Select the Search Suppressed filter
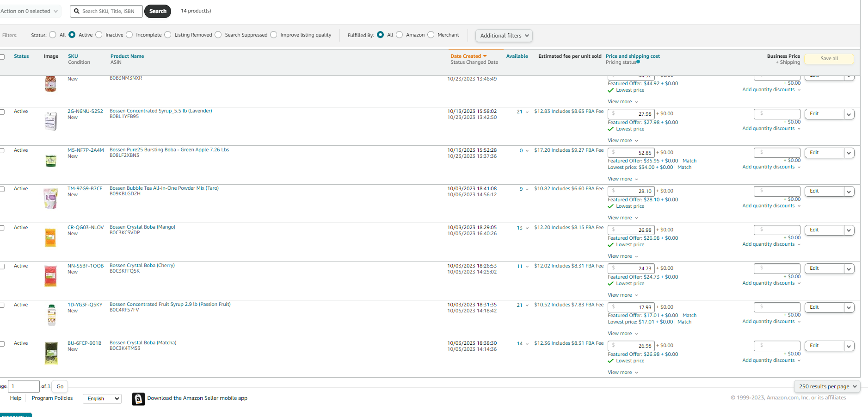Screen dimensions: 868x417 [x=218, y=35]
